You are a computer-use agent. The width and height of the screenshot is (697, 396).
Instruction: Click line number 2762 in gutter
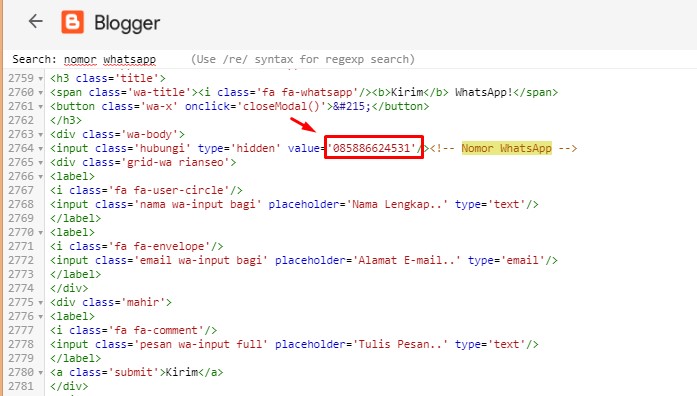[x=21, y=120]
